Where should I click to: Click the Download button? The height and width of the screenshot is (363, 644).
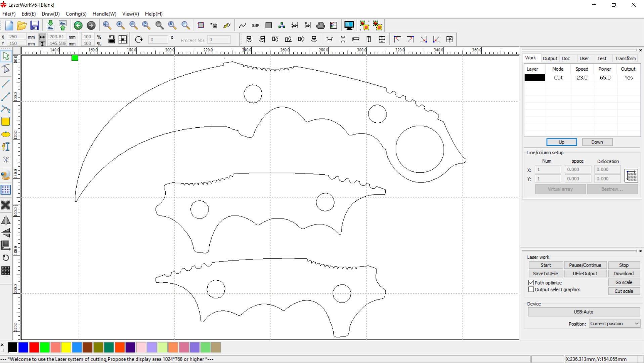click(x=623, y=274)
